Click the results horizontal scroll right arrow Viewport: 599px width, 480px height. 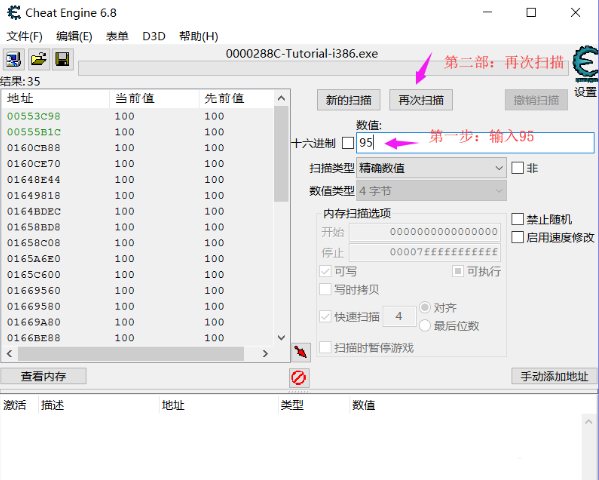[265, 354]
